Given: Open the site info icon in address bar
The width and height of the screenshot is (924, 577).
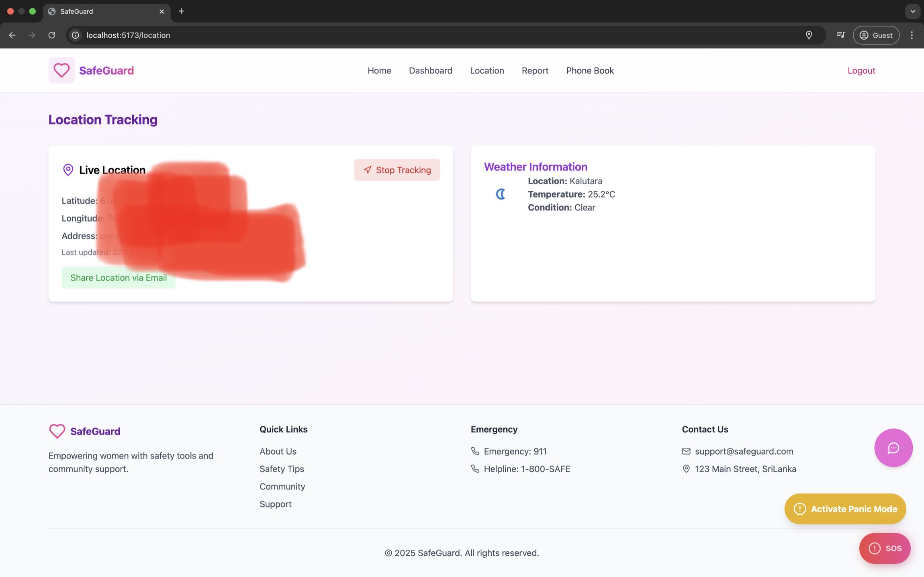Looking at the screenshot, I should coord(75,35).
